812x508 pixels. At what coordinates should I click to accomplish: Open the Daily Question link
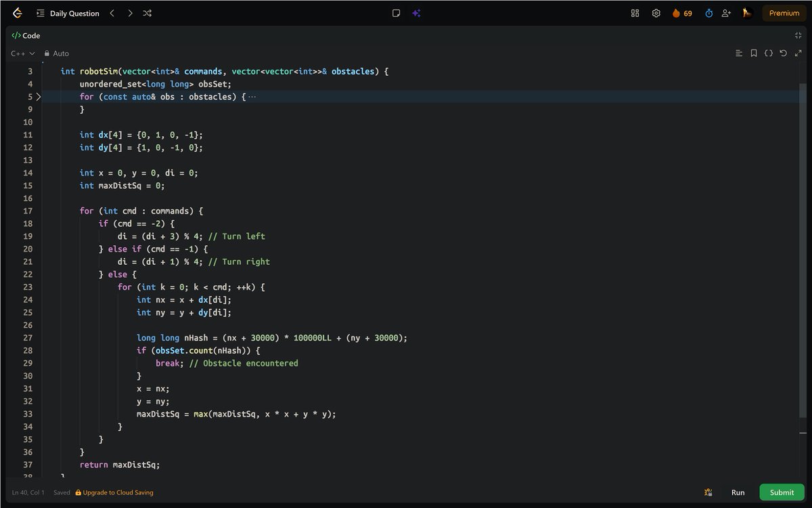pos(74,13)
